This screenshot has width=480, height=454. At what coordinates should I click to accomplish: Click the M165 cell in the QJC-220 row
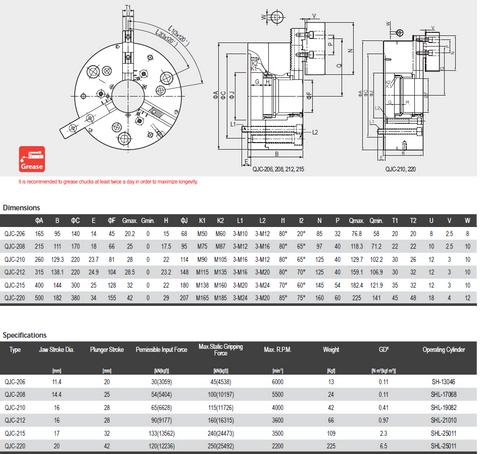click(x=202, y=298)
